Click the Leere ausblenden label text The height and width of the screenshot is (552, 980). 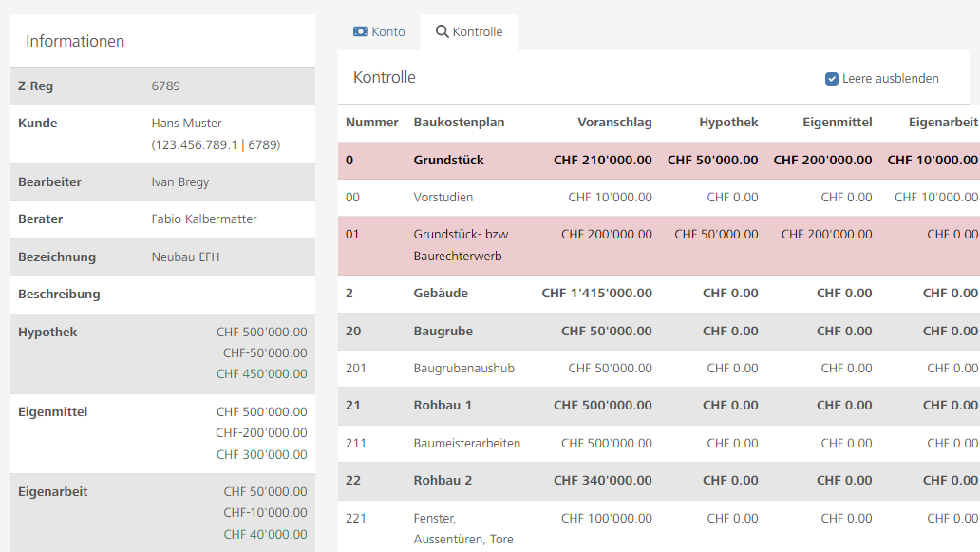[x=890, y=79]
